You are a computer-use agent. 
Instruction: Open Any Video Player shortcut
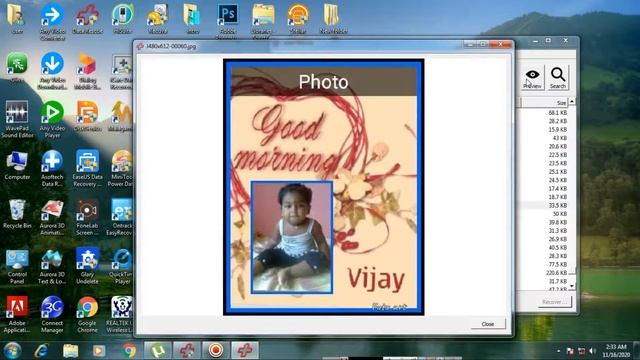[52, 118]
